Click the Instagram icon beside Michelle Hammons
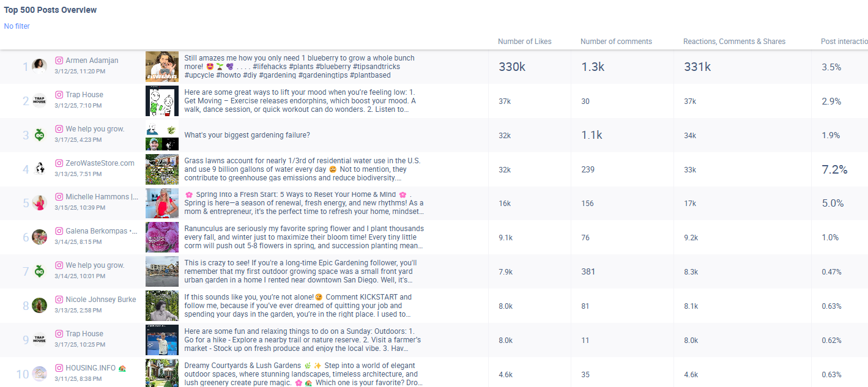868x387 pixels. 59,197
